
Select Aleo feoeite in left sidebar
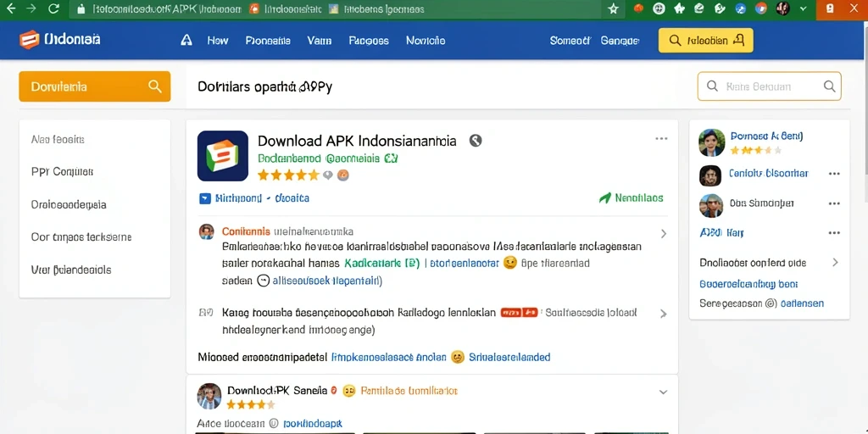coord(58,140)
